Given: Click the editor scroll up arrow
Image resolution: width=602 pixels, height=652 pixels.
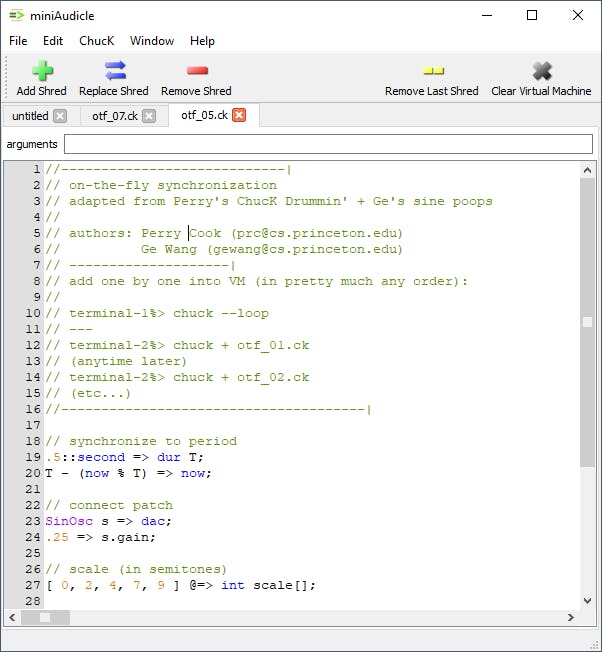Looking at the screenshot, I should tap(587, 170).
